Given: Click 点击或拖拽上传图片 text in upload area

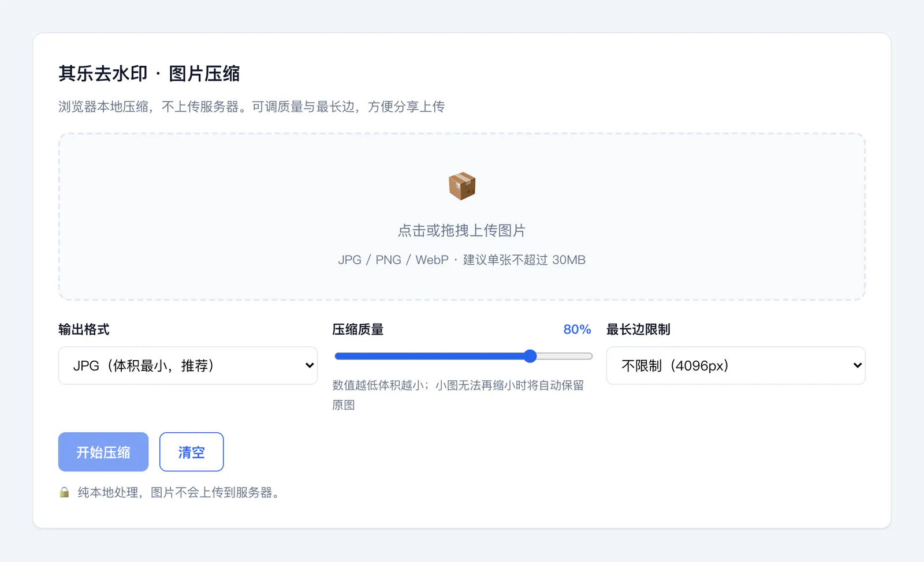Looking at the screenshot, I should [462, 231].
